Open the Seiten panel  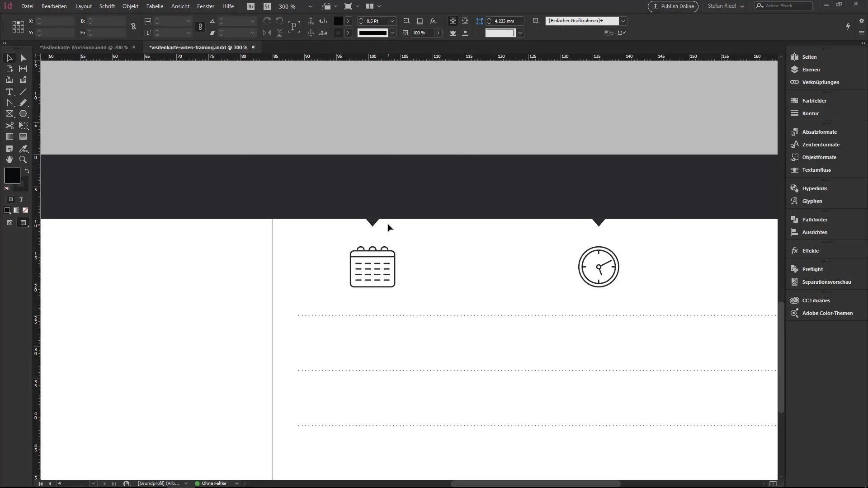pyautogui.click(x=809, y=57)
